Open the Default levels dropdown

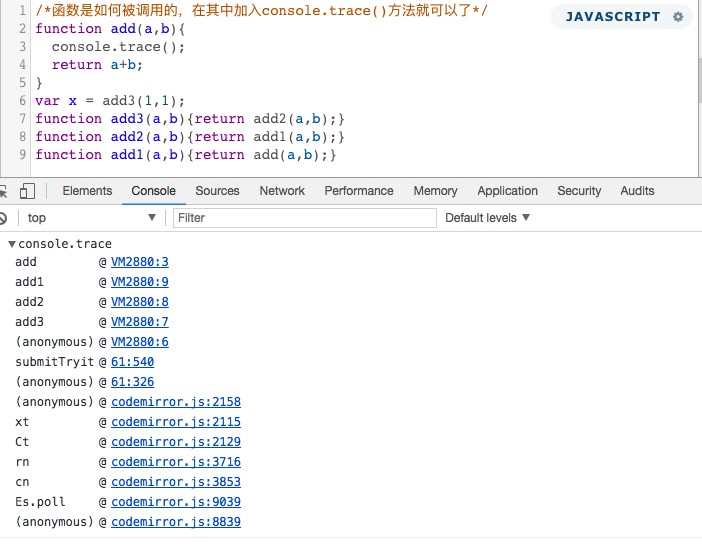tap(487, 218)
